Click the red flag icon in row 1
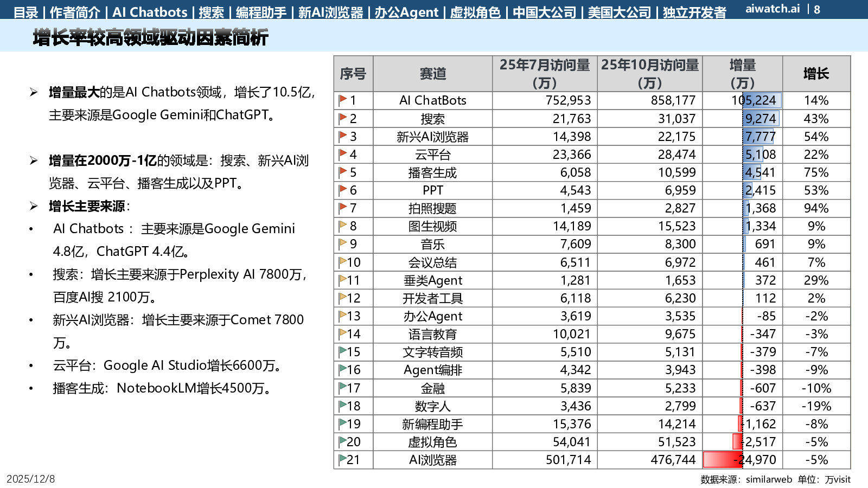The image size is (868, 488). pos(343,100)
